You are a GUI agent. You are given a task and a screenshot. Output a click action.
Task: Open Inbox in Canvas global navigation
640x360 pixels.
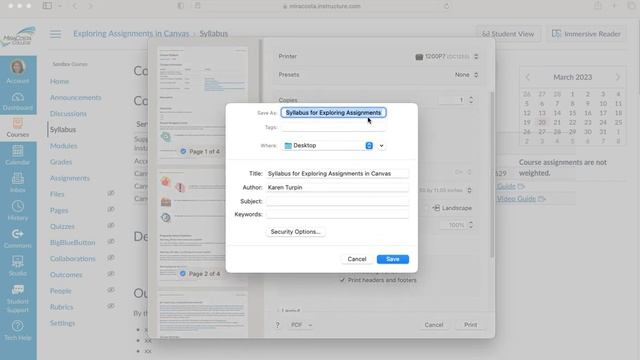pyautogui.click(x=18, y=182)
